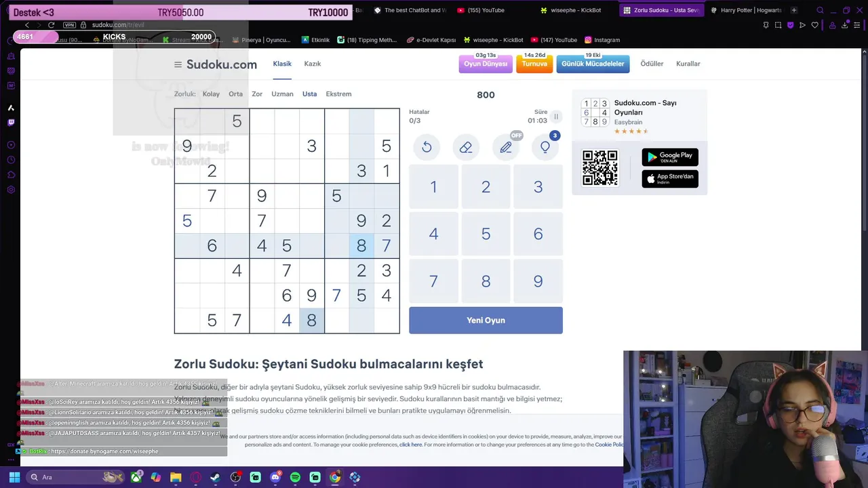The image size is (868, 488).
Task: Click the VPN badge in address bar
Action: click(x=69, y=25)
